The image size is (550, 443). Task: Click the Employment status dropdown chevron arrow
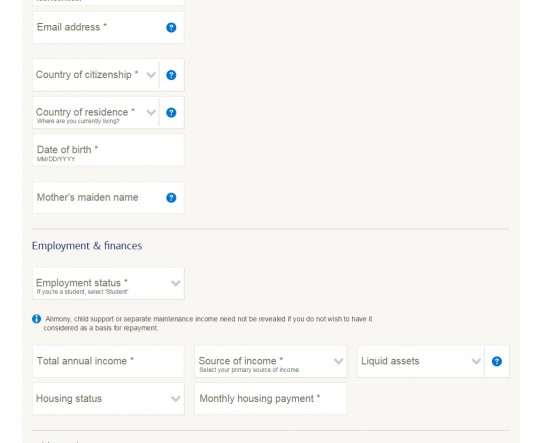click(176, 283)
